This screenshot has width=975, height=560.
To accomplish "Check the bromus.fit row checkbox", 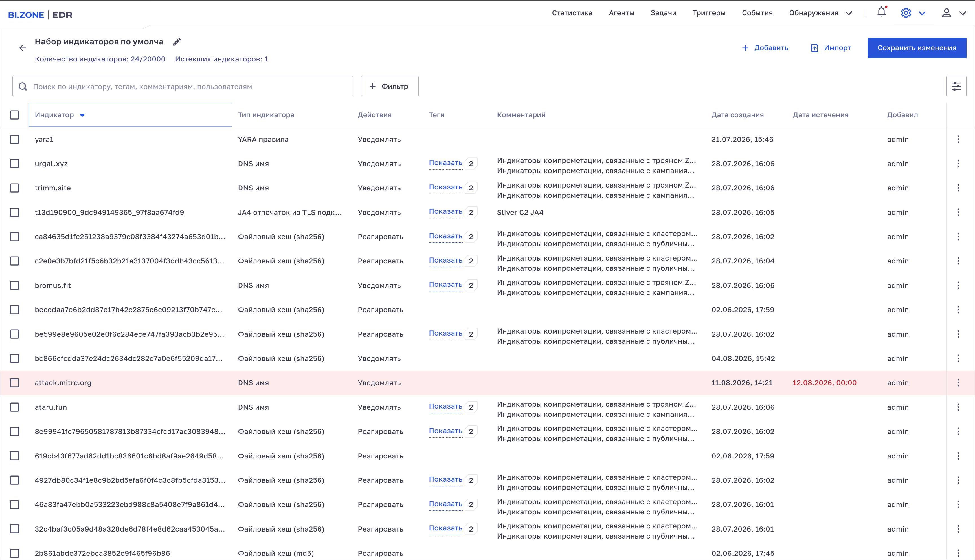I will pos(15,285).
